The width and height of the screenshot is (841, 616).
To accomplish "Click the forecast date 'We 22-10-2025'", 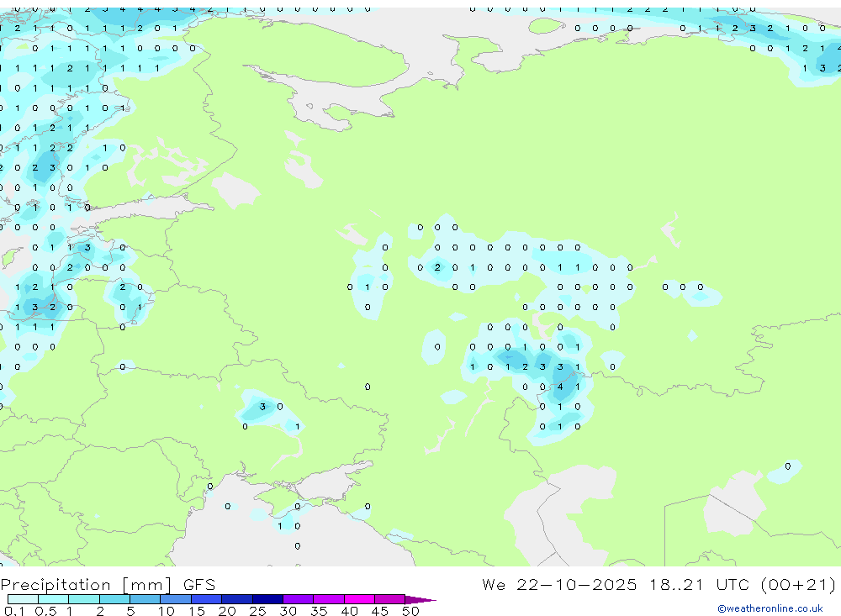I will click(x=559, y=584).
